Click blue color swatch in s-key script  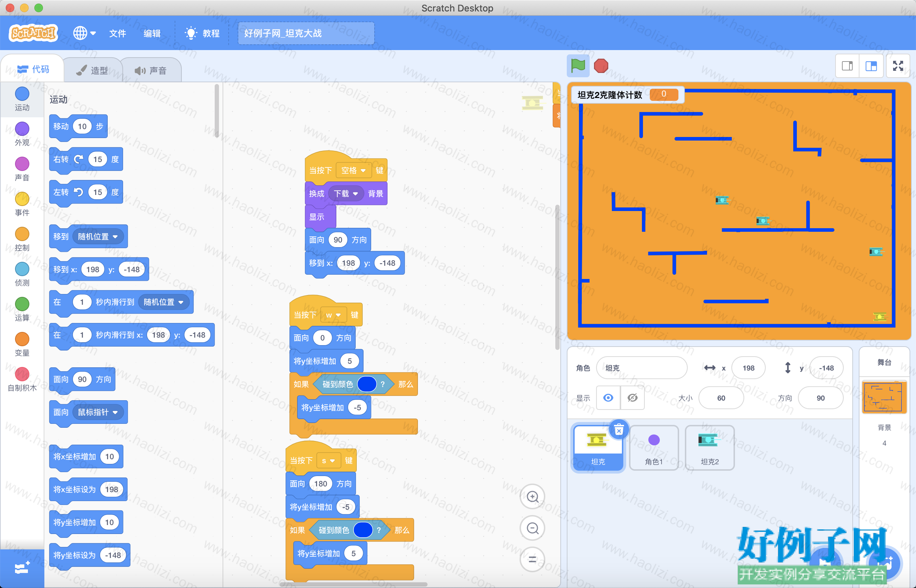pos(363,530)
